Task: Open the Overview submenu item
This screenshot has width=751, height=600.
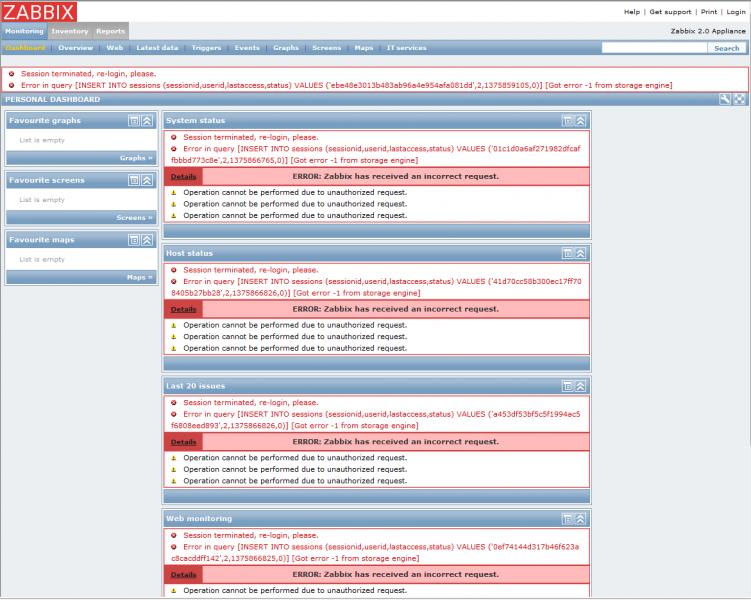Action: 76,48
